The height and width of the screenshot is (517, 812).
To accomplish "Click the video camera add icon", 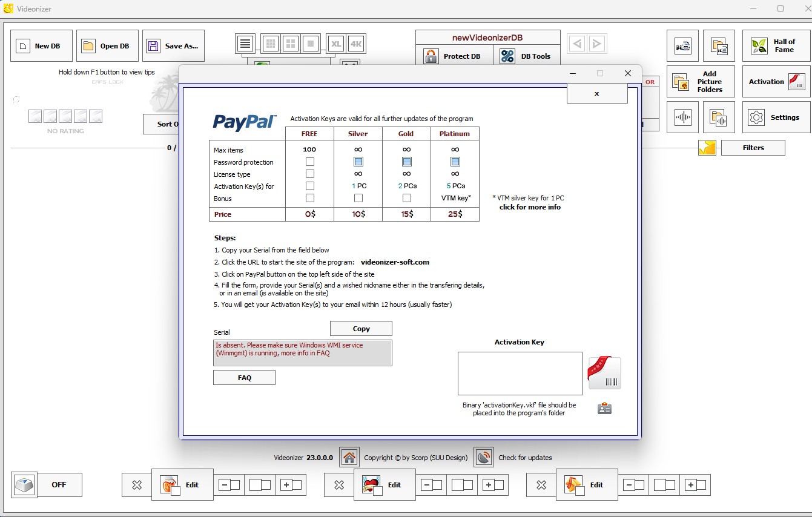I will coord(682,46).
